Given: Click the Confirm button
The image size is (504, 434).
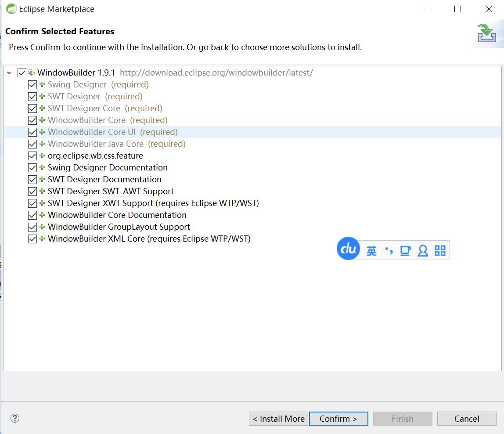Looking at the screenshot, I should tap(338, 419).
